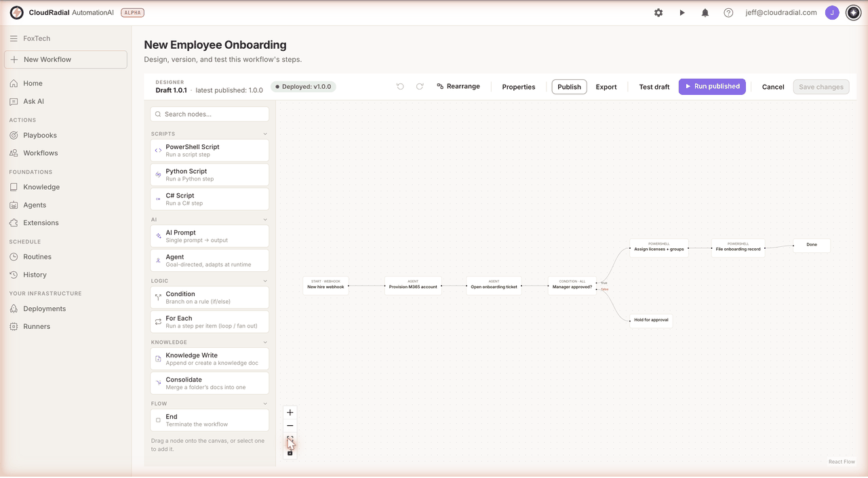Select the Provision M365 account node
Viewport: 868px width, 478px height.
point(413,284)
